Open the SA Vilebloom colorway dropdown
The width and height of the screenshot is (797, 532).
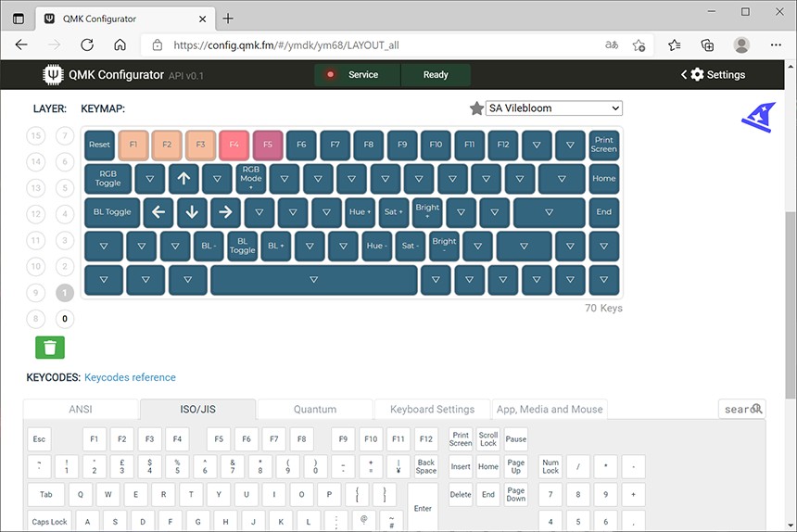[x=554, y=108]
